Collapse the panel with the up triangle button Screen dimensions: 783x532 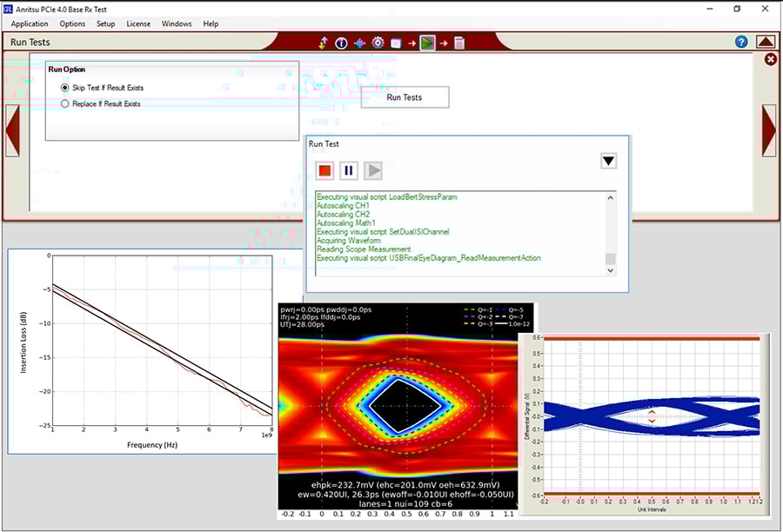click(766, 42)
